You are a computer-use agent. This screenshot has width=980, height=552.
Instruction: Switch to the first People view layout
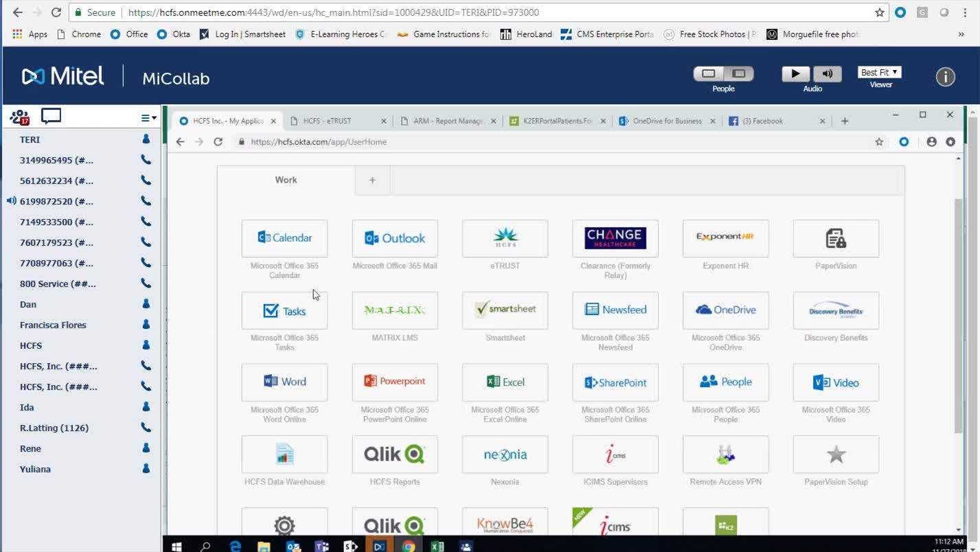pos(709,73)
